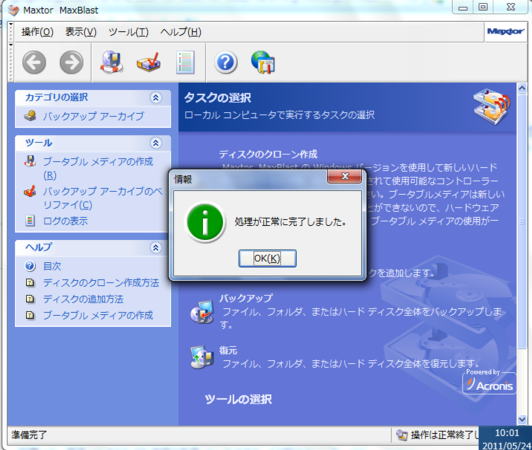Click バックアップ アーカイブのベリファイ(C) link

coord(102,198)
